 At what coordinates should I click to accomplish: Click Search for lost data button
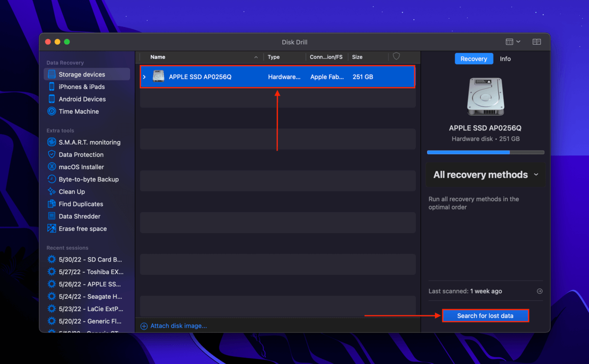point(485,316)
